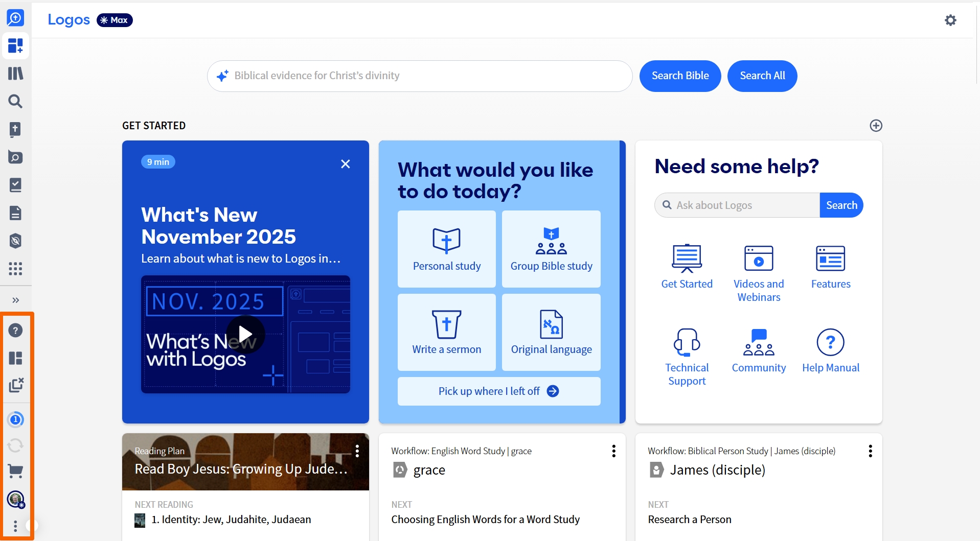Open the user profile avatar
980x541 pixels.
(x=15, y=499)
